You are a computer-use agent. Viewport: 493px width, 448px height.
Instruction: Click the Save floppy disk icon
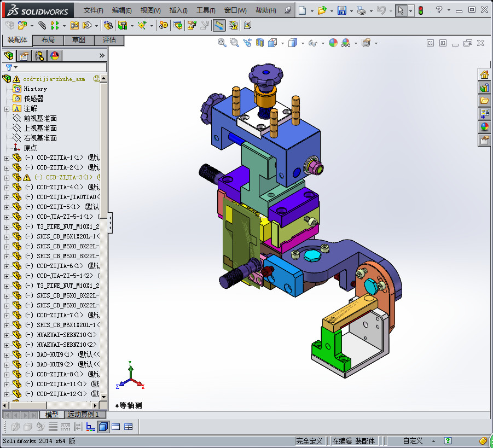tap(342, 10)
